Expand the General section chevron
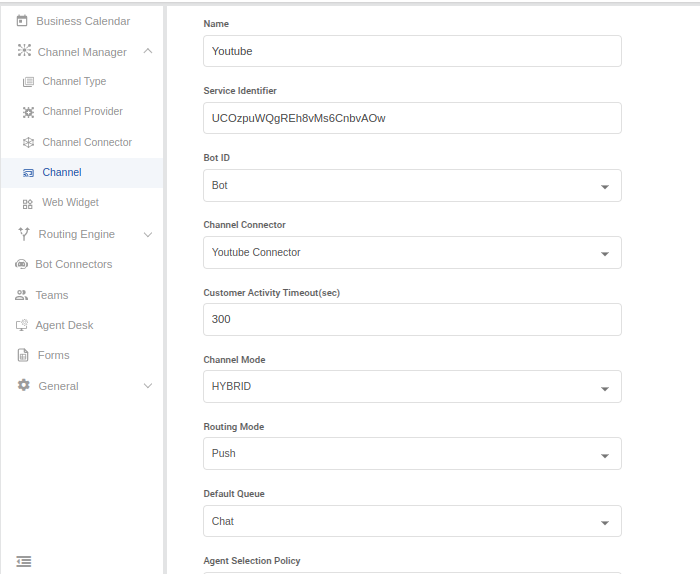 coord(148,386)
